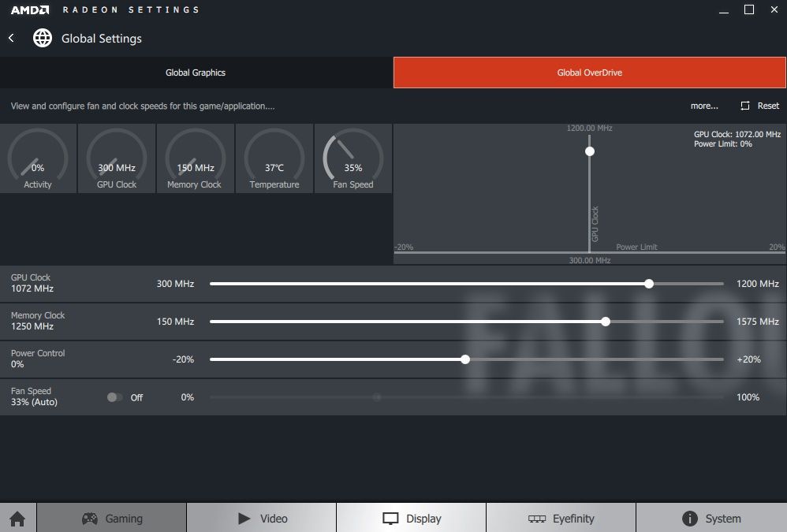Toggle the Fan Speed manual switch
The height and width of the screenshot is (532, 787).
(x=114, y=397)
